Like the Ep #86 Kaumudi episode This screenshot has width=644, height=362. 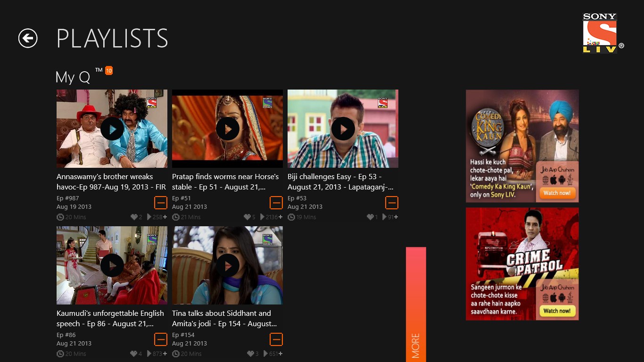134,354
